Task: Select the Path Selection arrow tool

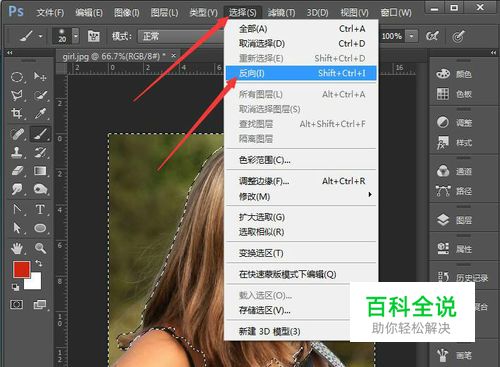Action: point(17,228)
